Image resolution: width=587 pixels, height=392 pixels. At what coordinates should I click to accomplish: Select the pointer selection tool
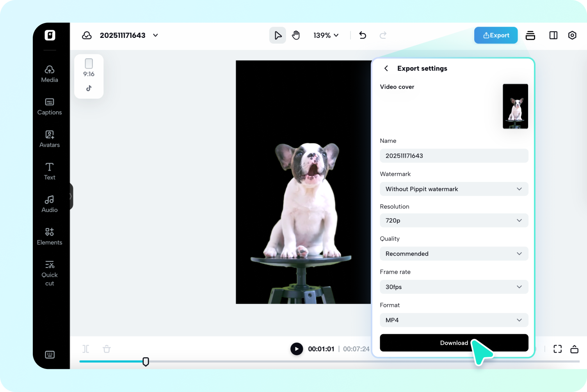[277, 35]
